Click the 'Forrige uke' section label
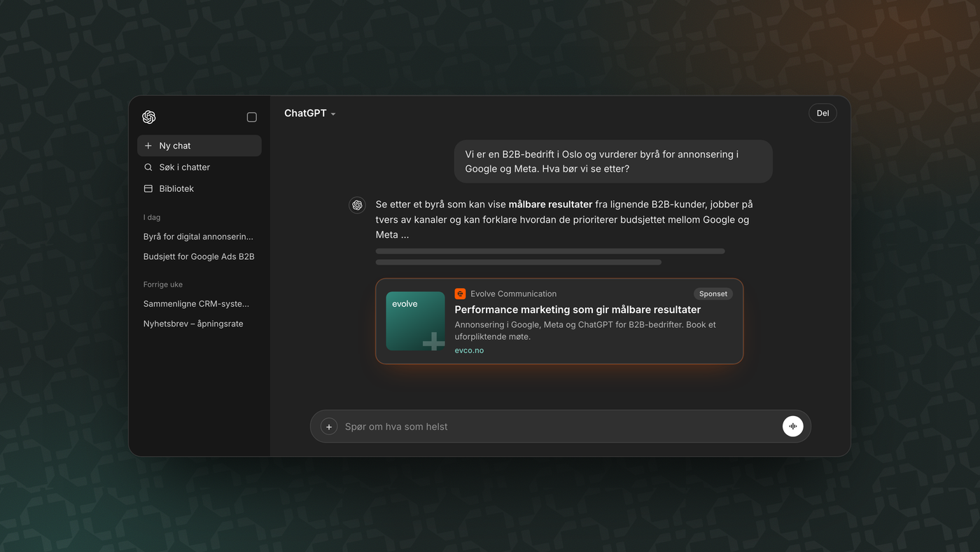 [x=163, y=284]
